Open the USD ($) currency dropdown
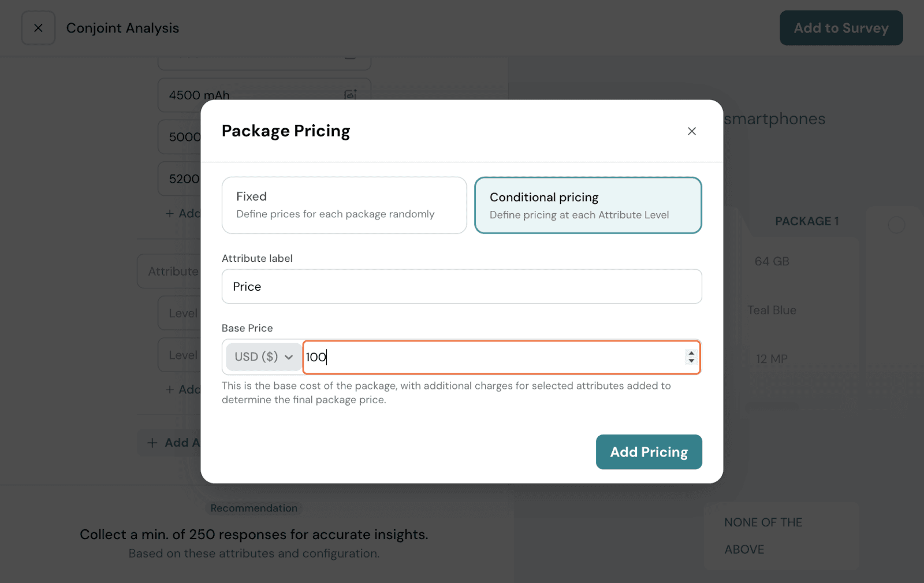 263,357
